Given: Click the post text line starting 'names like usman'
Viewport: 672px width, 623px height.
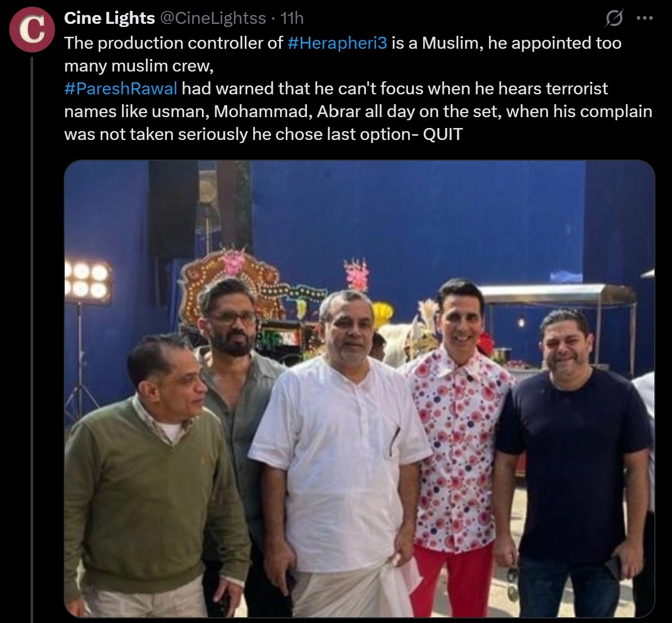Looking at the screenshot, I should click(358, 111).
